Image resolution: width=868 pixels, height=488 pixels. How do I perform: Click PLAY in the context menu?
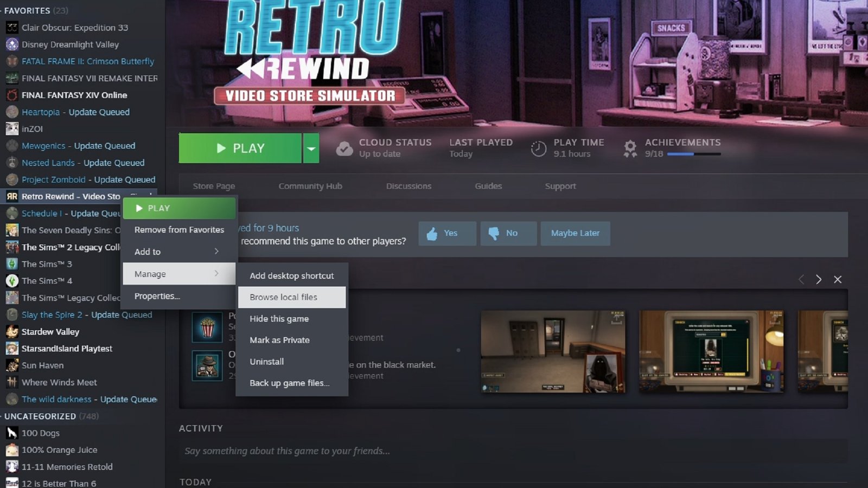point(179,208)
